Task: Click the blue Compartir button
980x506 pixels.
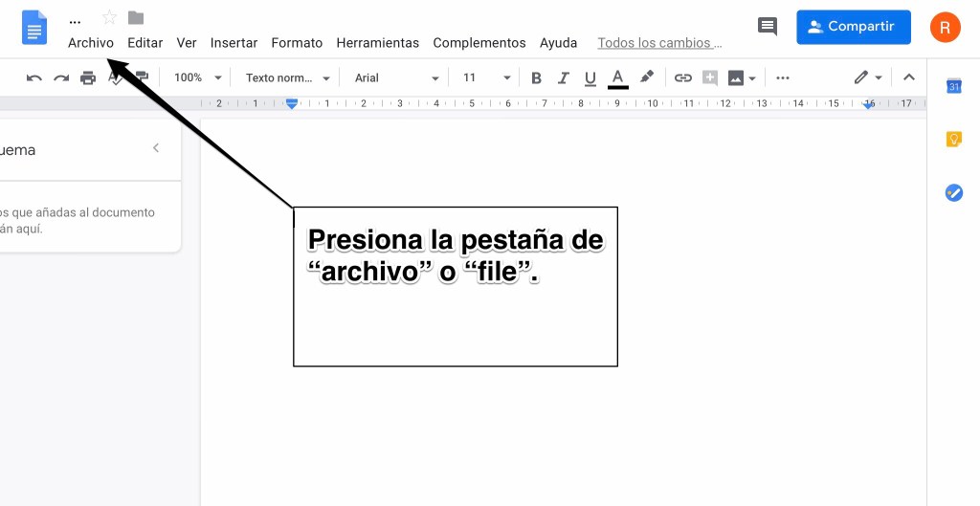Action: click(854, 27)
